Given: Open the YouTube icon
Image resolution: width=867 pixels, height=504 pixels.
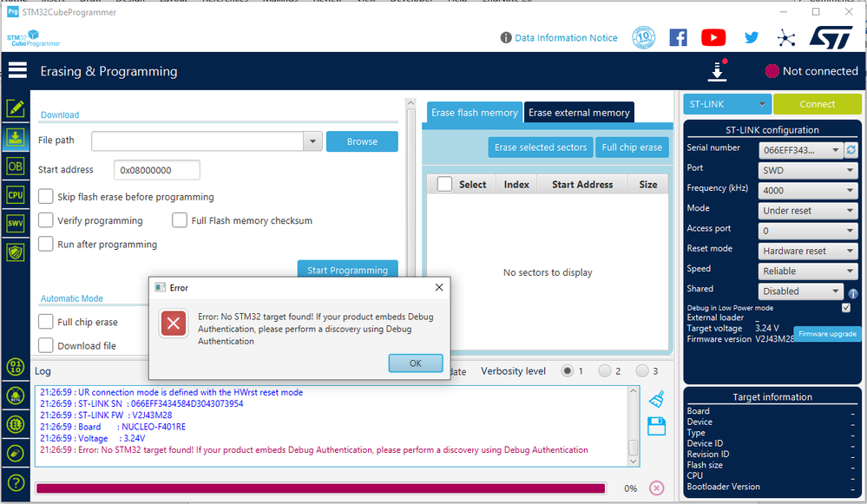Looking at the screenshot, I should (x=713, y=37).
